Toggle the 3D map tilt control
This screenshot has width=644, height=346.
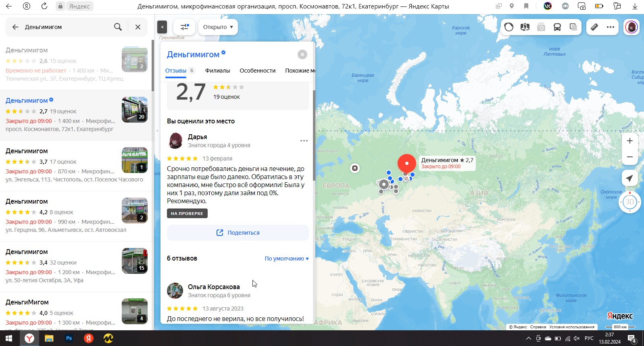click(629, 202)
